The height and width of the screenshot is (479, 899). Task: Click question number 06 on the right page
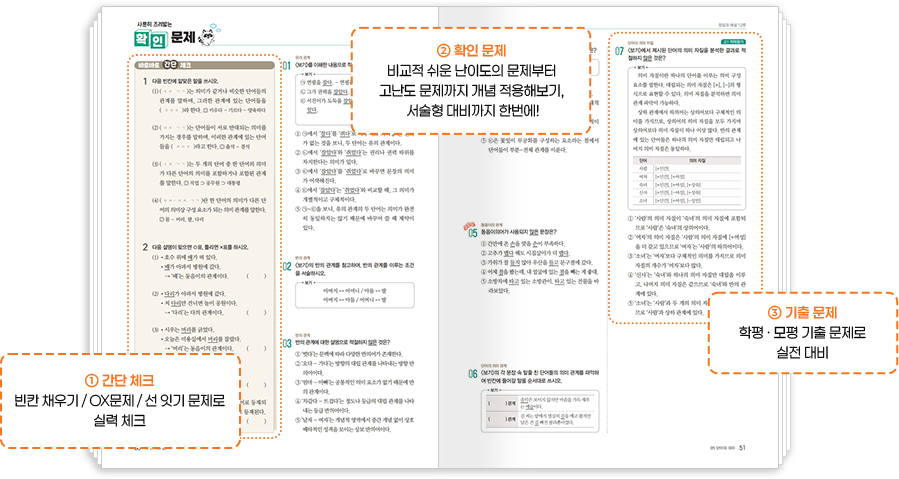coord(472,374)
